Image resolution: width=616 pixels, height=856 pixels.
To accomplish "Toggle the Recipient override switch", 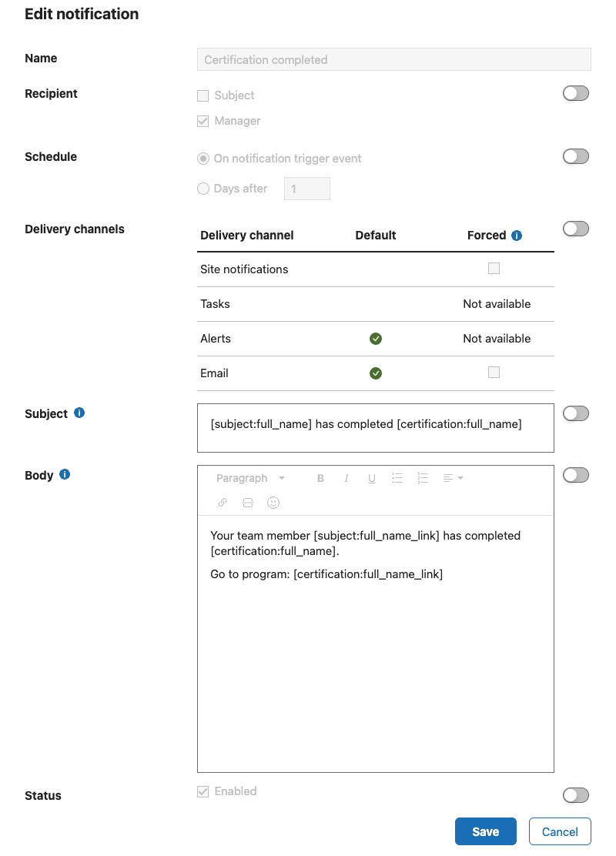I will tap(576, 93).
